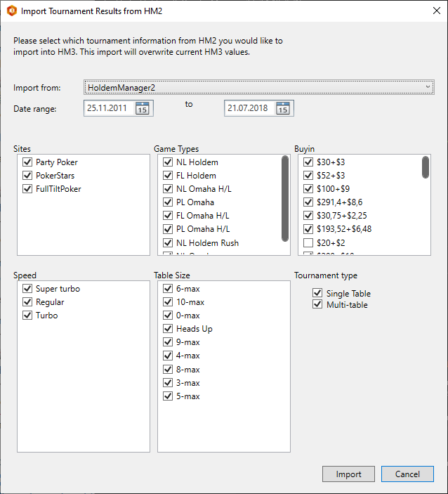Image resolution: width=448 pixels, height=494 pixels.
Task: Toggle 3-max table size
Action: [168, 383]
